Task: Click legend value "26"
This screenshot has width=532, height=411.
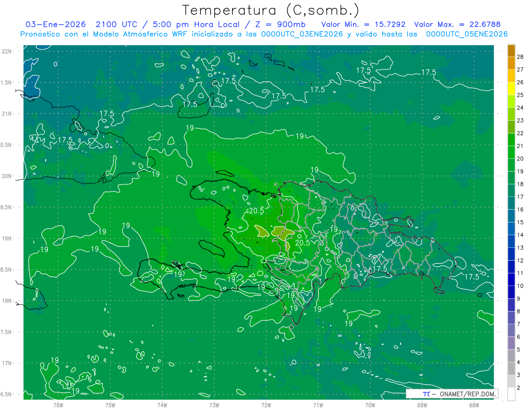Action: [x=520, y=82]
